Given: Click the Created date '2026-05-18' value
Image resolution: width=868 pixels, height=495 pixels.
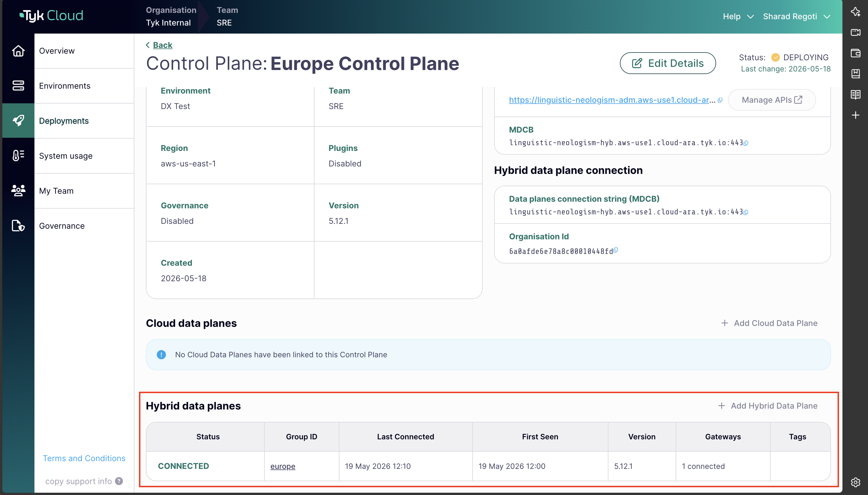Looking at the screenshot, I should [183, 278].
